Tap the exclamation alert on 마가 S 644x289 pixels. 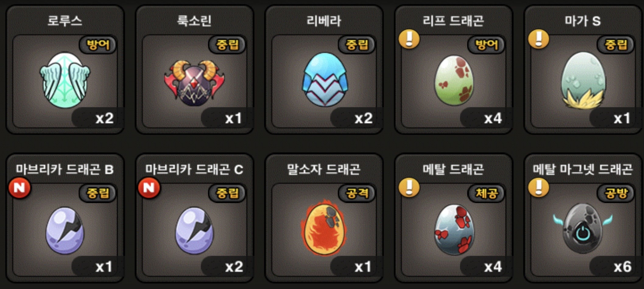(x=539, y=39)
